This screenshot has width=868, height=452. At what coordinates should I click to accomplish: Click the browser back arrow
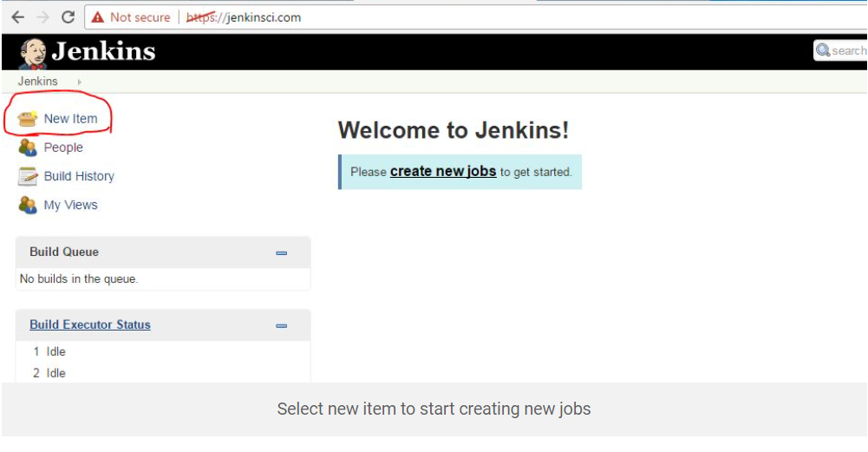[x=17, y=17]
